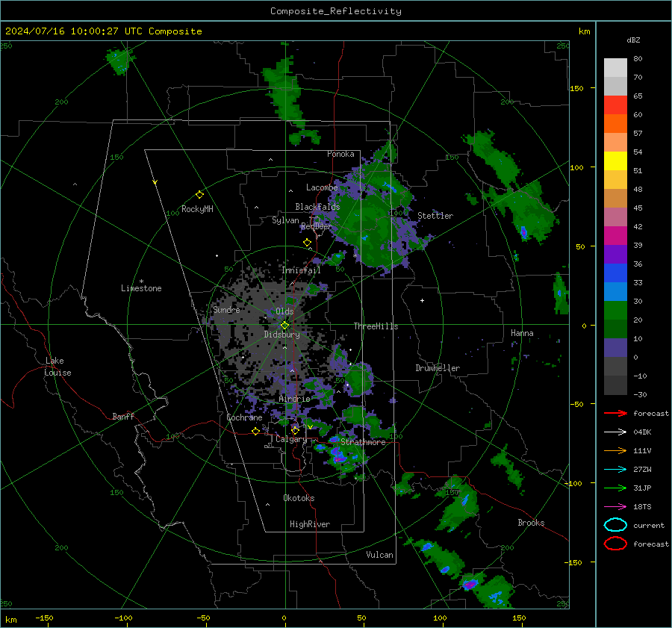Click the Strathmore city label
Screen dimensions: 672x628
pos(363,442)
